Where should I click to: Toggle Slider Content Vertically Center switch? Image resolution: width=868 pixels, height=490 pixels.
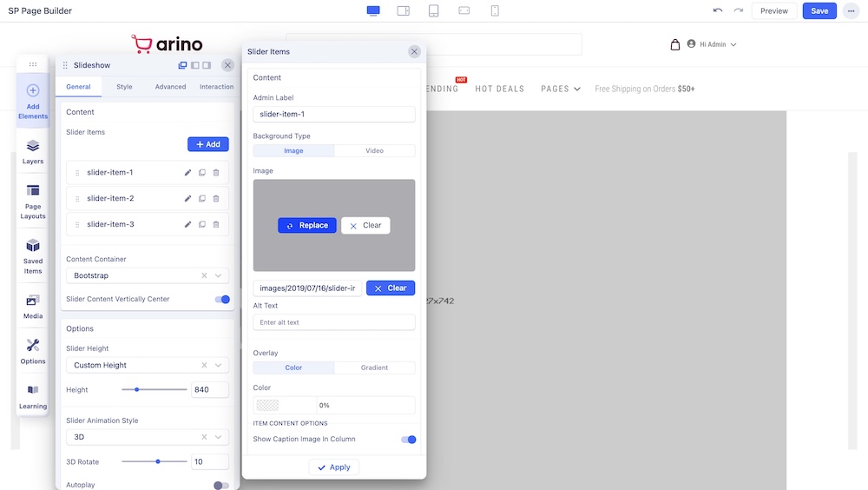tap(222, 300)
